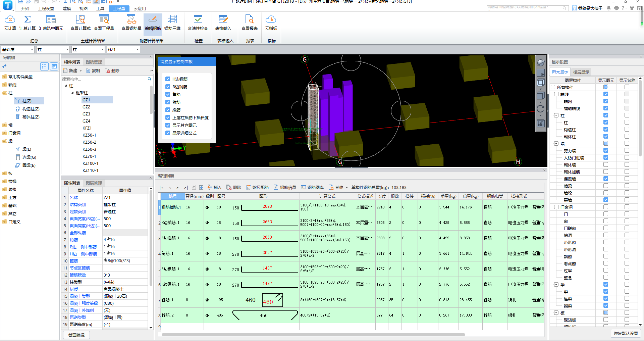Click the 箍筋 property value cell
Image resolution: width=644 pixels, height=341 pixels.
[125, 261]
